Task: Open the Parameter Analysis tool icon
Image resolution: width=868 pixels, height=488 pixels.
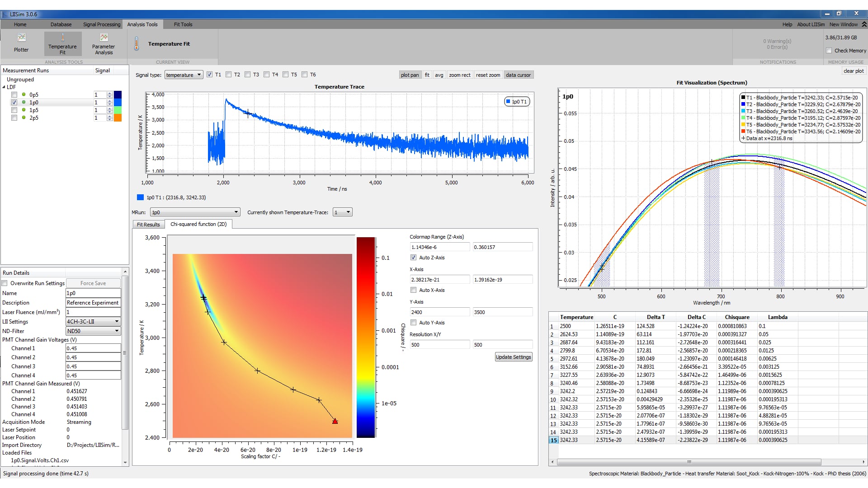Action: click(x=104, y=38)
